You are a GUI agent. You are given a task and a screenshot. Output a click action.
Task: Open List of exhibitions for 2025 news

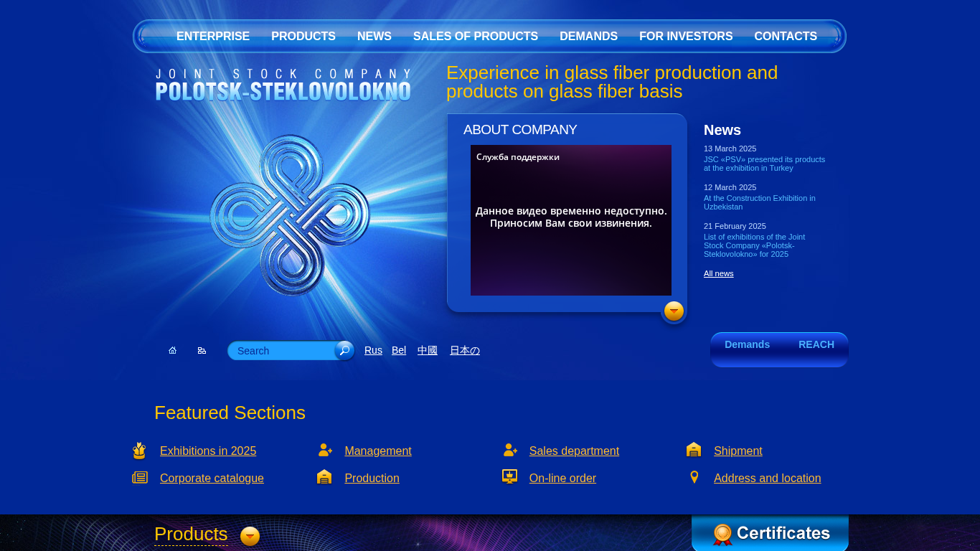point(755,245)
